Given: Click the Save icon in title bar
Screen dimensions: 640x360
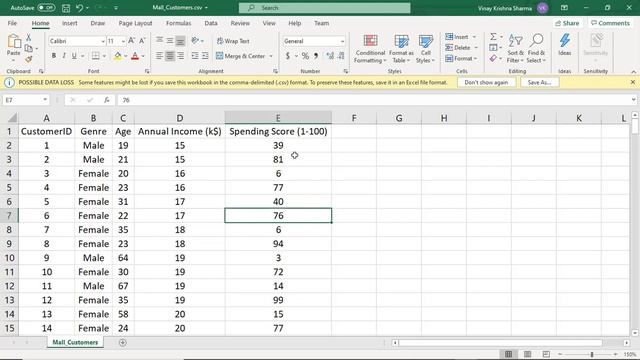Looking at the screenshot, I should pos(66,8).
